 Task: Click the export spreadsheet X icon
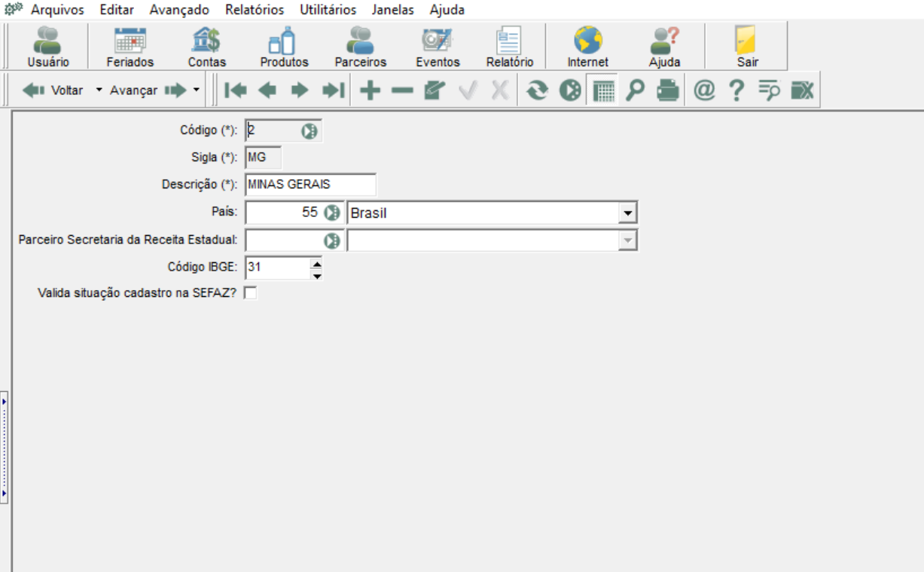[x=802, y=91]
